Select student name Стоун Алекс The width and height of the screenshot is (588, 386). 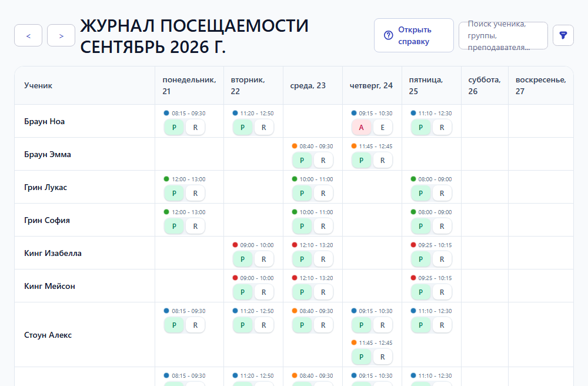point(48,335)
